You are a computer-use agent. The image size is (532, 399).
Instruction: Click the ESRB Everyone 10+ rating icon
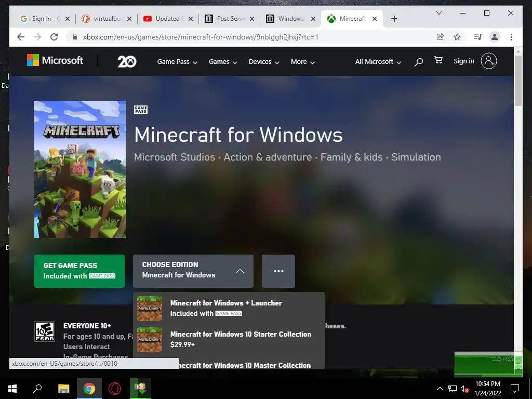(x=45, y=331)
